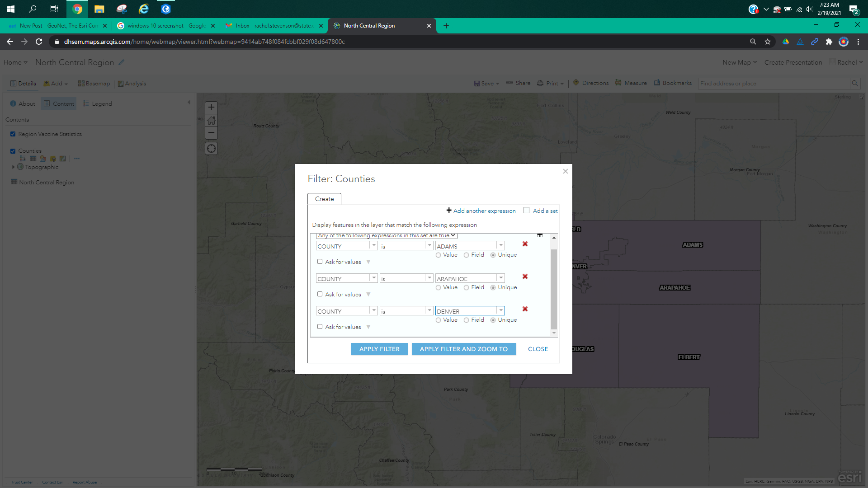Disable the Counties layer visibility checkbox
The image size is (868, 488).
tap(13, 150)
